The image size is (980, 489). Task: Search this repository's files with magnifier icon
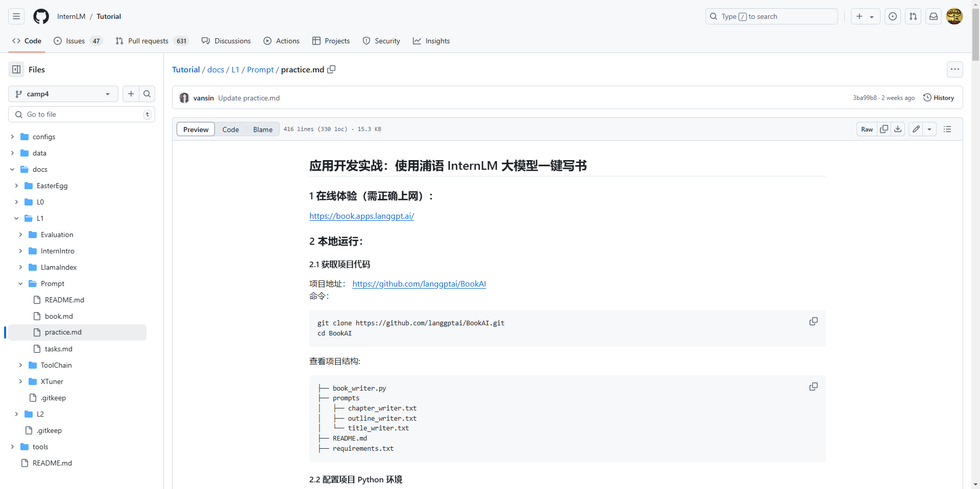(147, 94)
